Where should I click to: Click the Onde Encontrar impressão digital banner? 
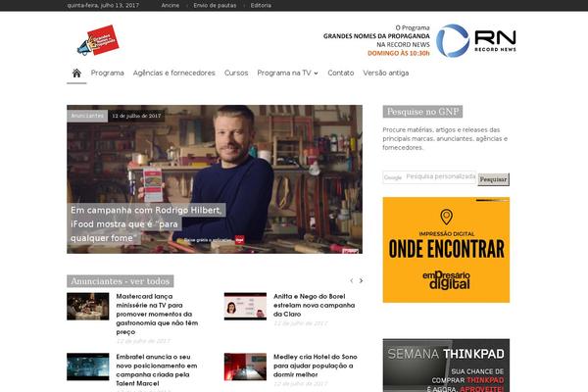(x=446, y=250)
